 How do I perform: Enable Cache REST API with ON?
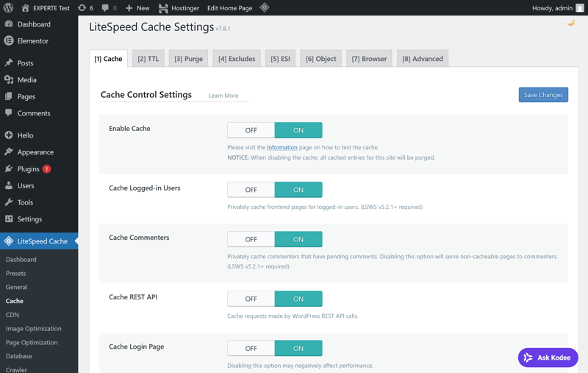[298, 299]
